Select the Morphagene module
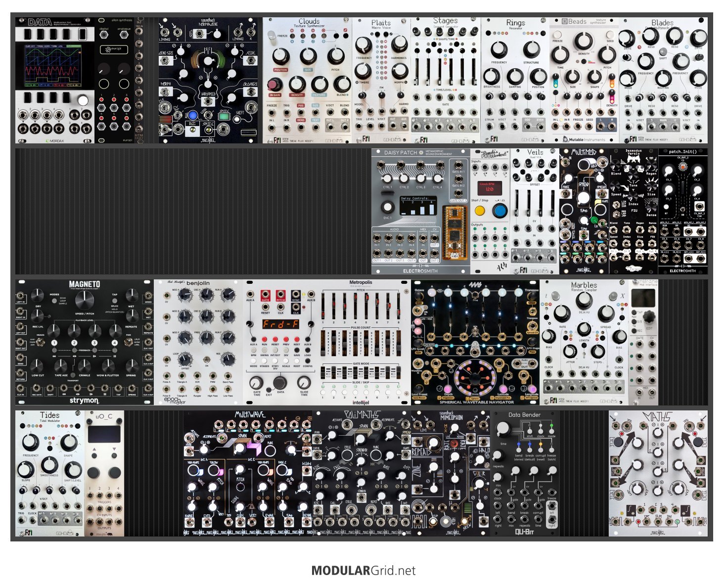This screenshot has height=581, width=728. (208, 81)
